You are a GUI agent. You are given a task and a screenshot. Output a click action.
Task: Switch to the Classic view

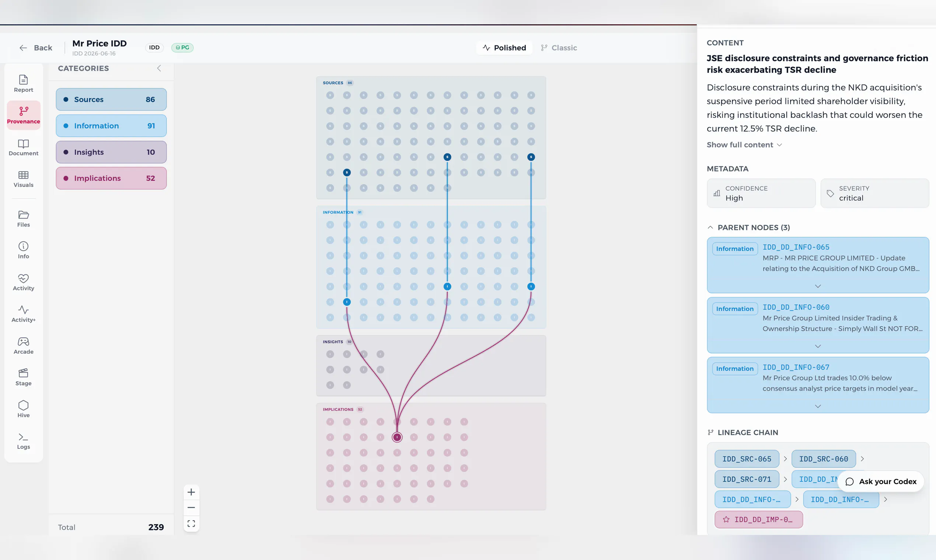pyautogui.click(x=559, y=48)
